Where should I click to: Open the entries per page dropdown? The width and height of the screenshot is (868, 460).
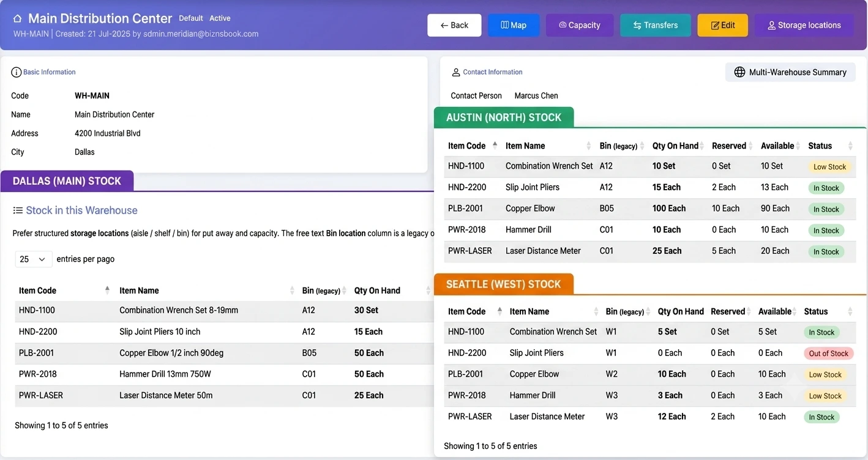(33, 259)
